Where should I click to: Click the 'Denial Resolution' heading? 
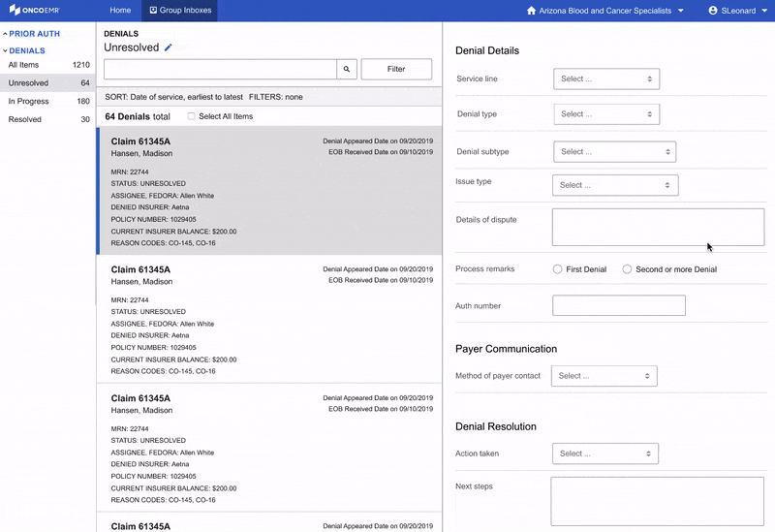[496, 426]
